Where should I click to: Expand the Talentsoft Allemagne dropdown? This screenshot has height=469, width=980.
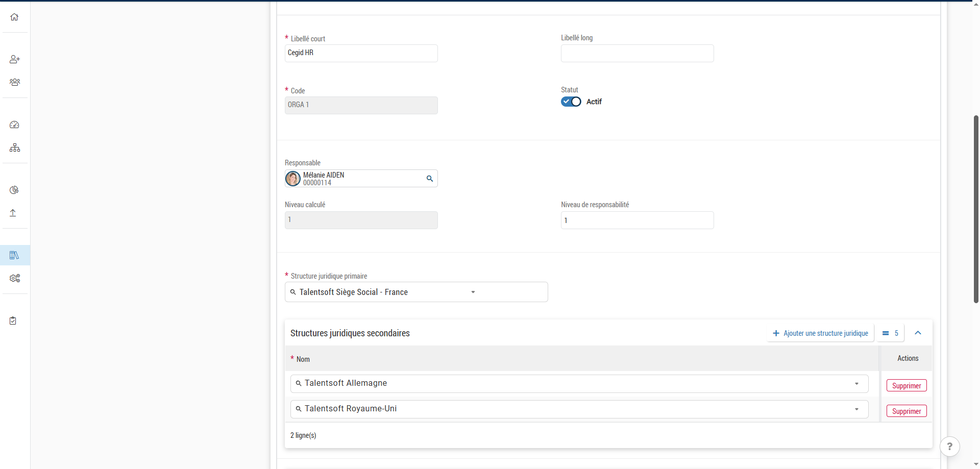856,384
